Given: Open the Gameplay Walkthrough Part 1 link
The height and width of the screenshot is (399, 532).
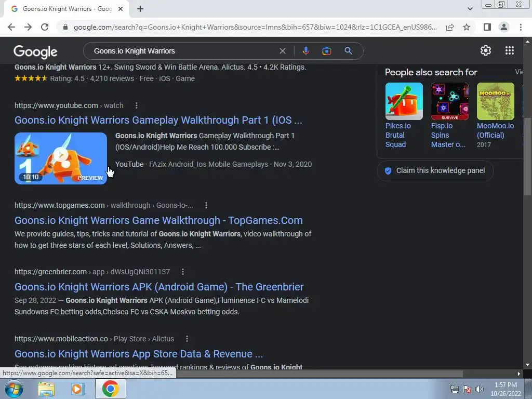Looking at the screenshot, I should (158, 120).
